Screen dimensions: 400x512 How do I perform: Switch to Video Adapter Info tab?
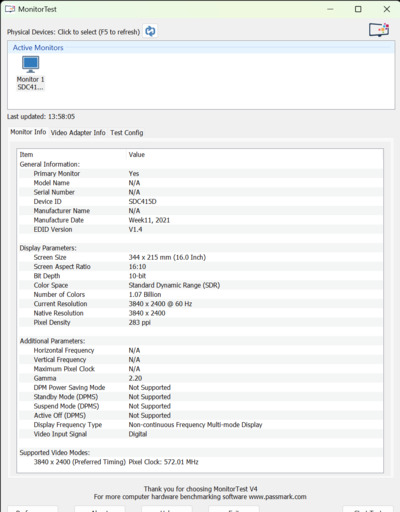[x=78, y=133]
